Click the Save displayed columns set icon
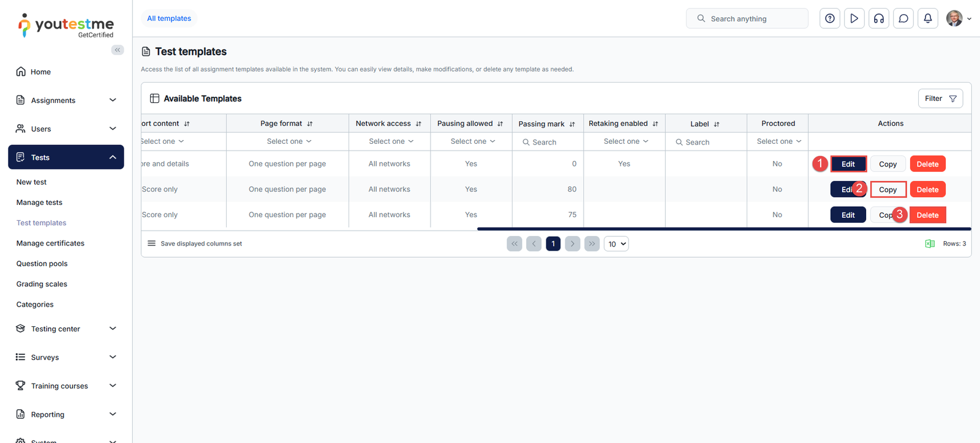980x443 pixels. point(151,244)
